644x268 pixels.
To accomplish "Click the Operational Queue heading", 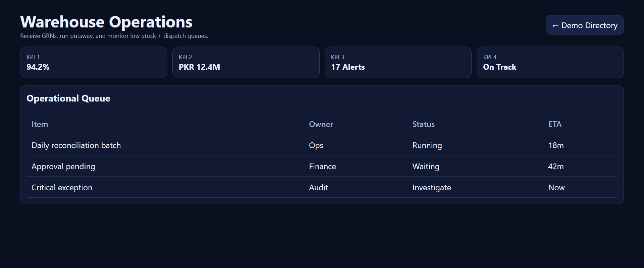I will click(x=68, y=98).
